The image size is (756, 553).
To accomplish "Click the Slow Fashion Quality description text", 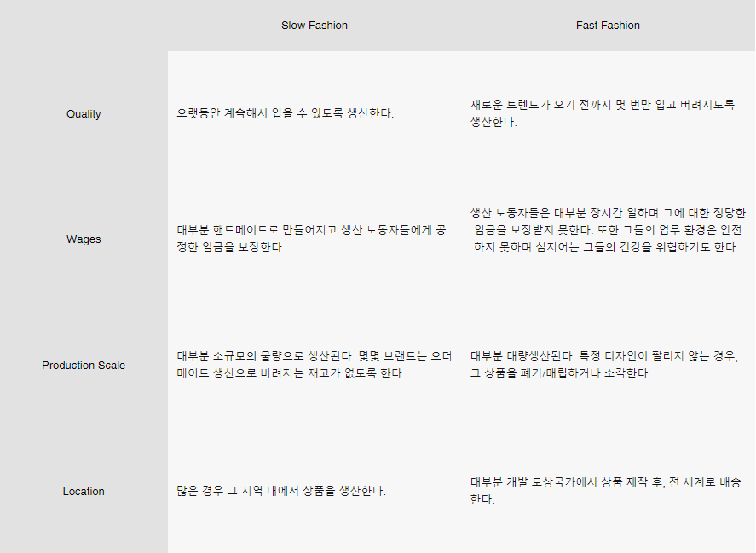I will [286, 113].
